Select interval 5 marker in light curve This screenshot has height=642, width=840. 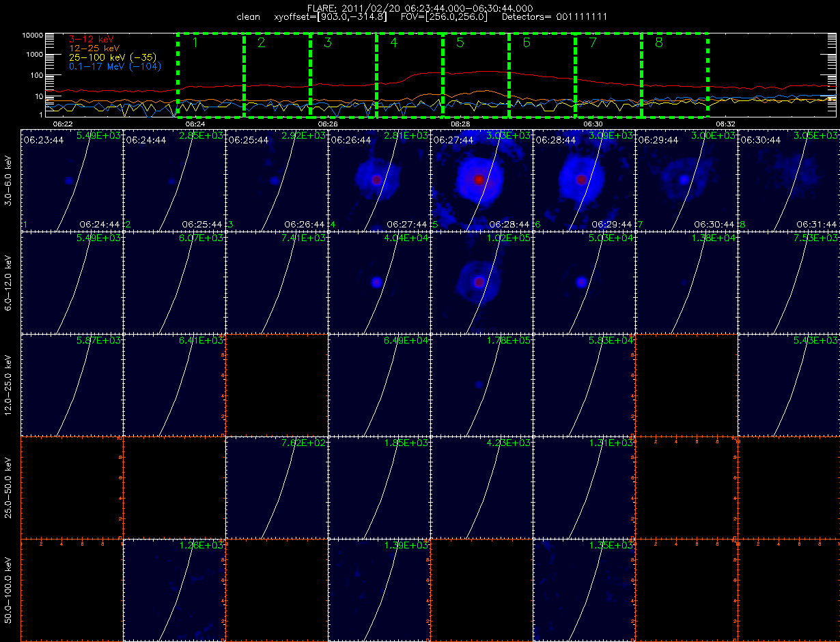tap(460, 43)
